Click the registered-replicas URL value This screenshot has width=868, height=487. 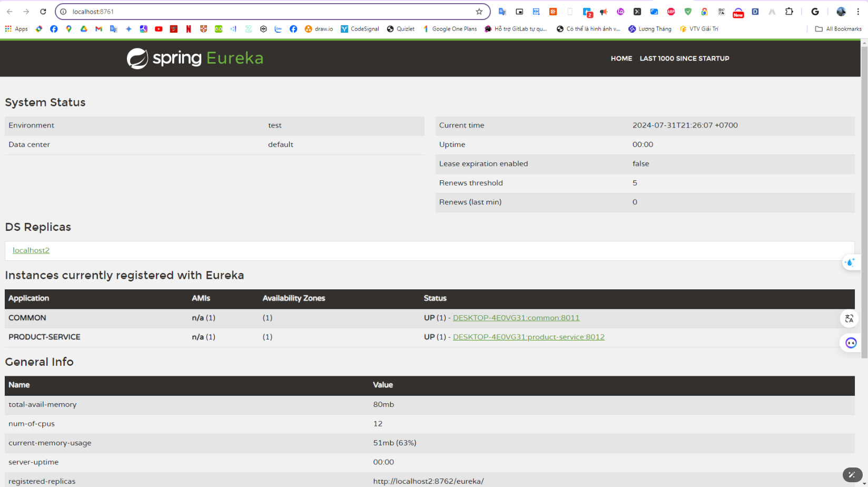tap(429, 481)
